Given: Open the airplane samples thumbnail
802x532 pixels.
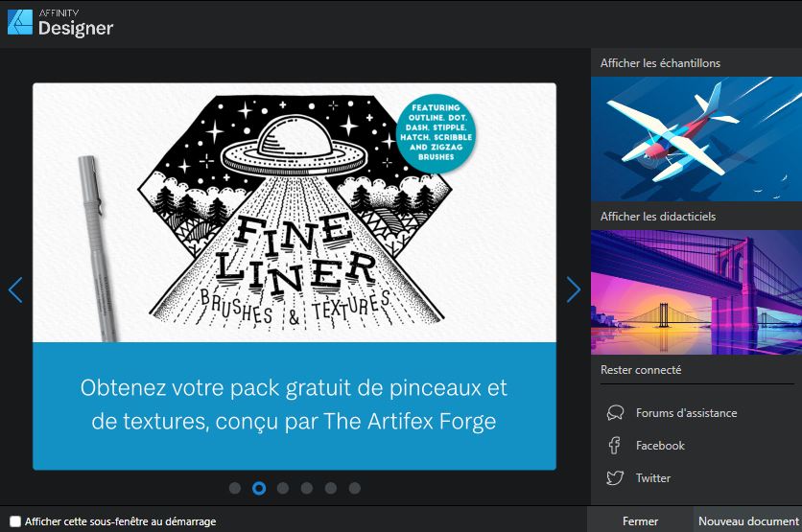Looking at the screenshot, I should coord(696,139).
